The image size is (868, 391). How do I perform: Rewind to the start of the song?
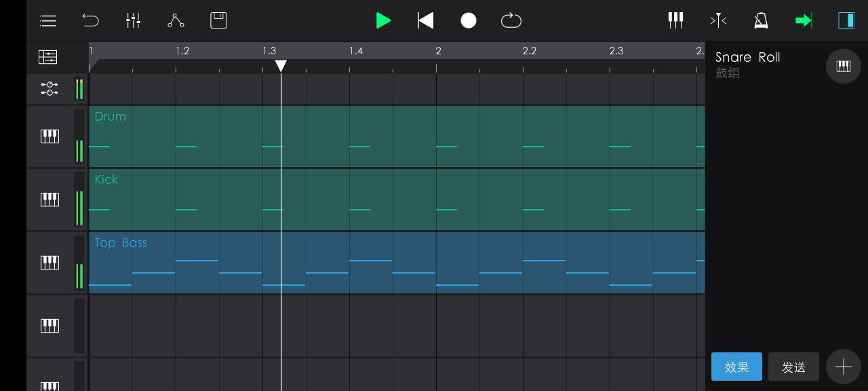[426, 21]
